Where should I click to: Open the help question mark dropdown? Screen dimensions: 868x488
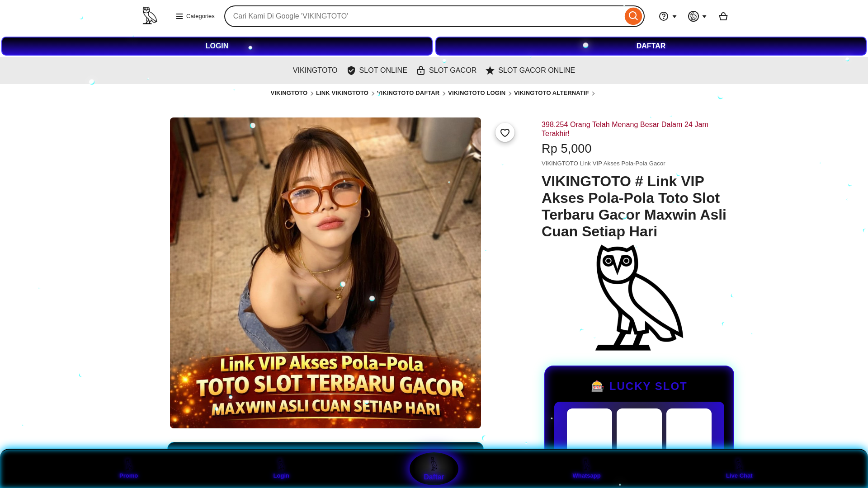(668, 16)
